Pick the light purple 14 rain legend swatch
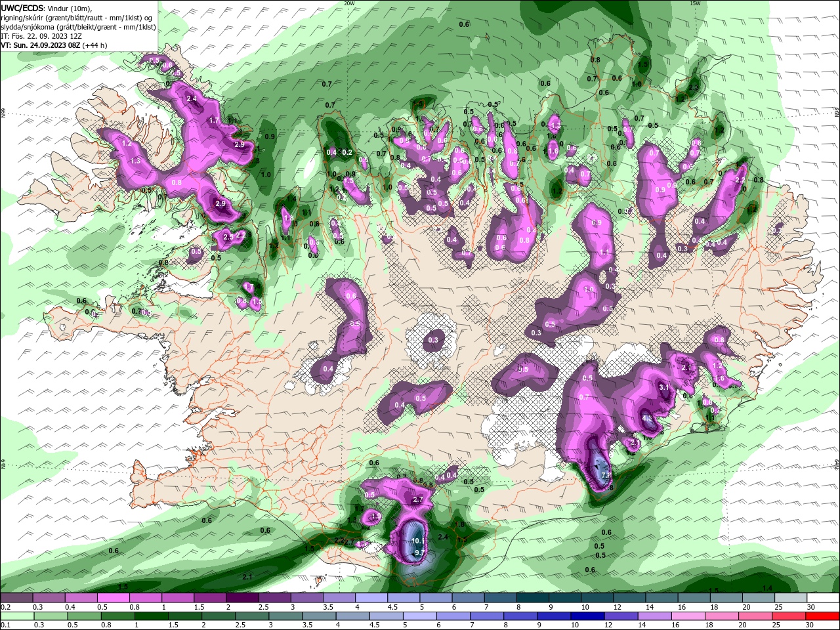This screenshot has width=840, height=630. (x=656, y=616)
